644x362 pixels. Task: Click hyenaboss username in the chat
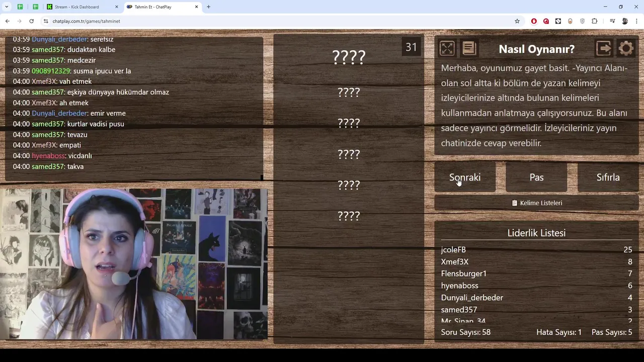(x=48, y=156)
